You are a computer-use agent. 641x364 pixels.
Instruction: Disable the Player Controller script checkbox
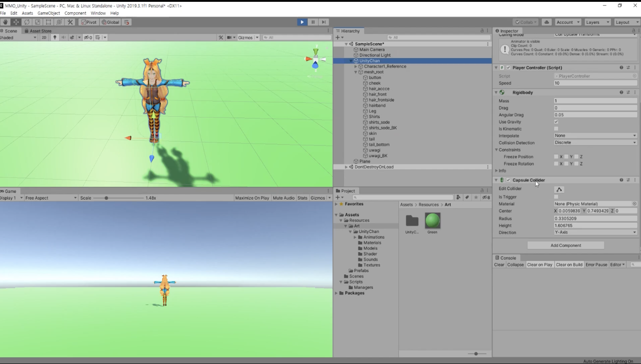[508, 68]
